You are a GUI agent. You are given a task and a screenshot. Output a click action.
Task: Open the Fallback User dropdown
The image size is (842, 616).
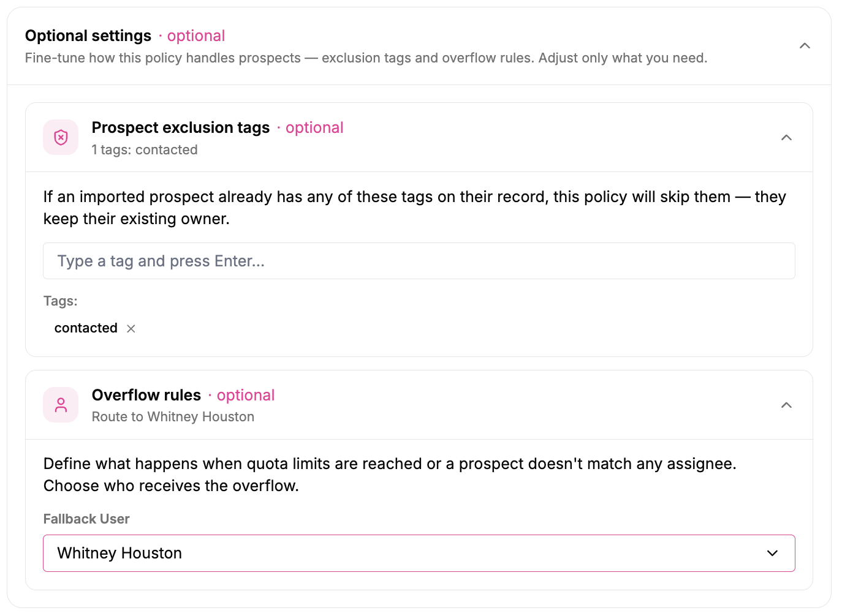419,554
